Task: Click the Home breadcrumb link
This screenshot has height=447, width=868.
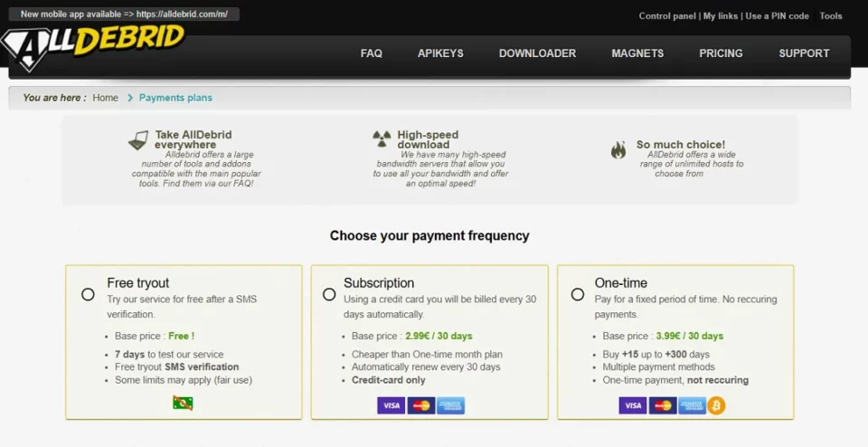Action: (x=105, y=98)
